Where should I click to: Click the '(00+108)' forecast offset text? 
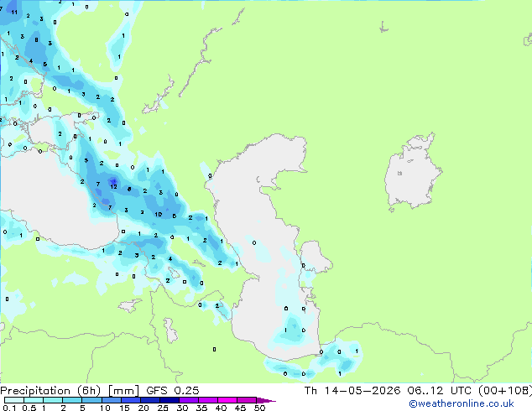click(504, 391)
